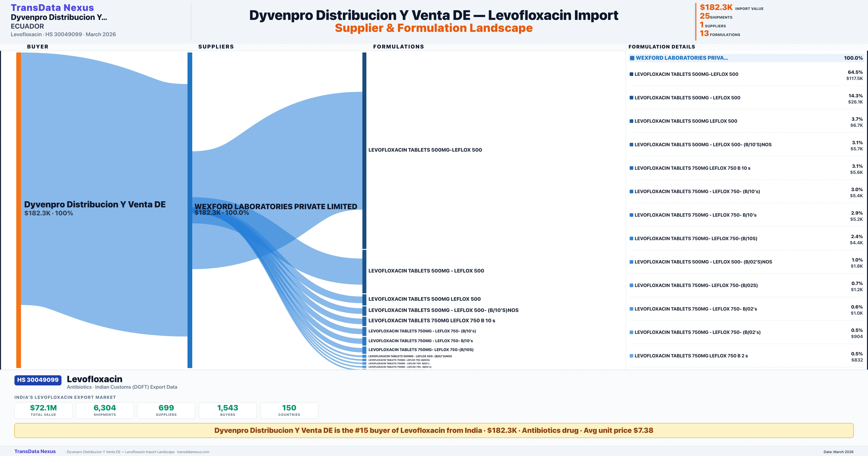The image size is (868, 456).
Task: Click swatch for LEFLOX 750 B 2 s row
Action: point(631,356)
